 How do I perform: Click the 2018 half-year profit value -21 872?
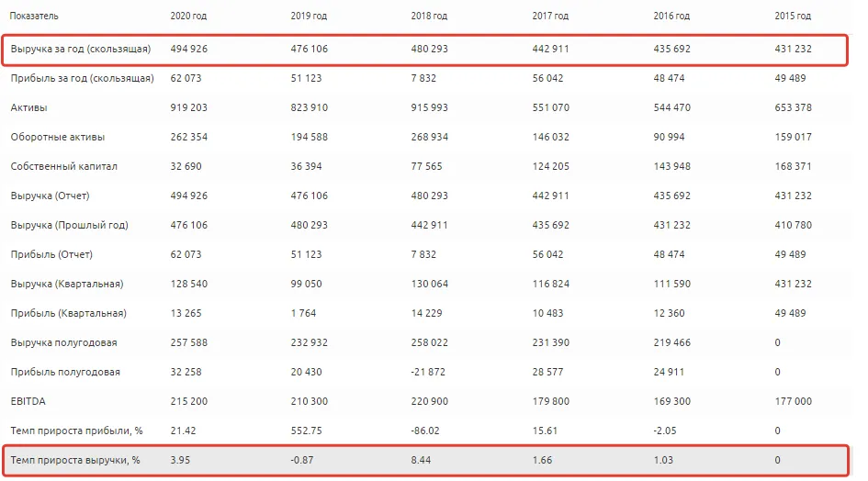pyautogui.click(x=428, y=372)
